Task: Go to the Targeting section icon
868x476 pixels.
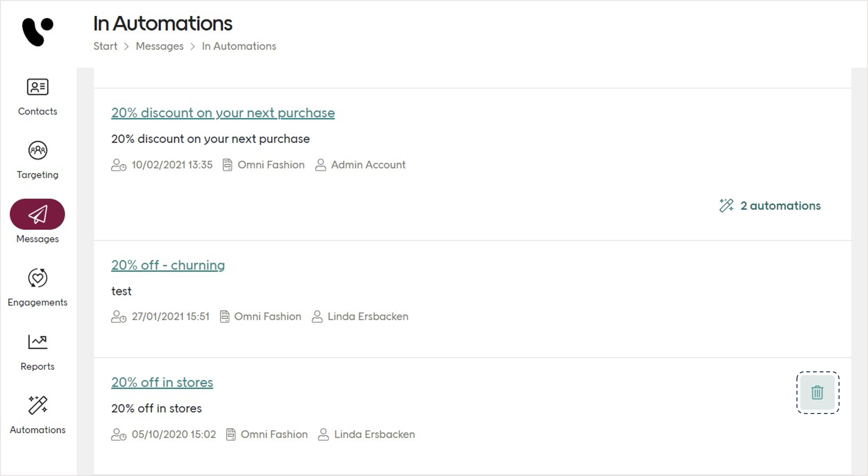Action: [37, 151]
